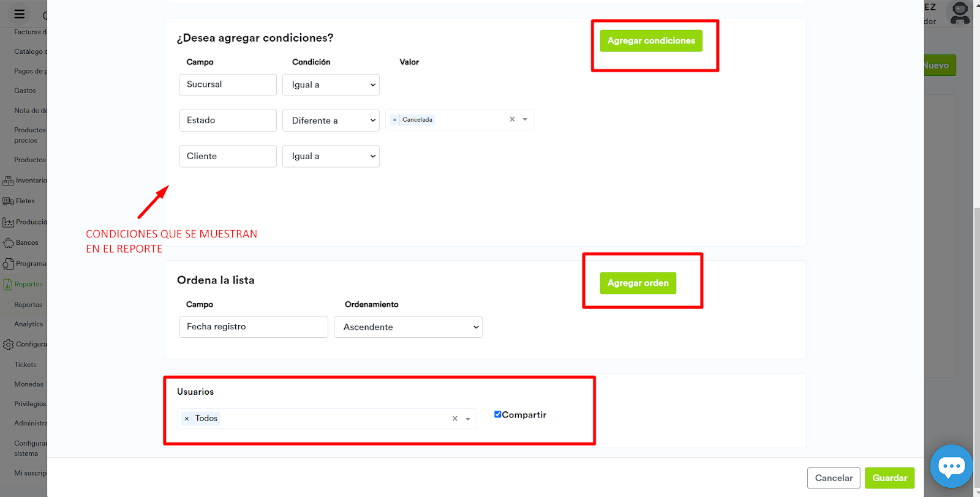Screen dimensions: 980x497
Task: Click the Bancos piggy bank icon
Action: point(8,243)
